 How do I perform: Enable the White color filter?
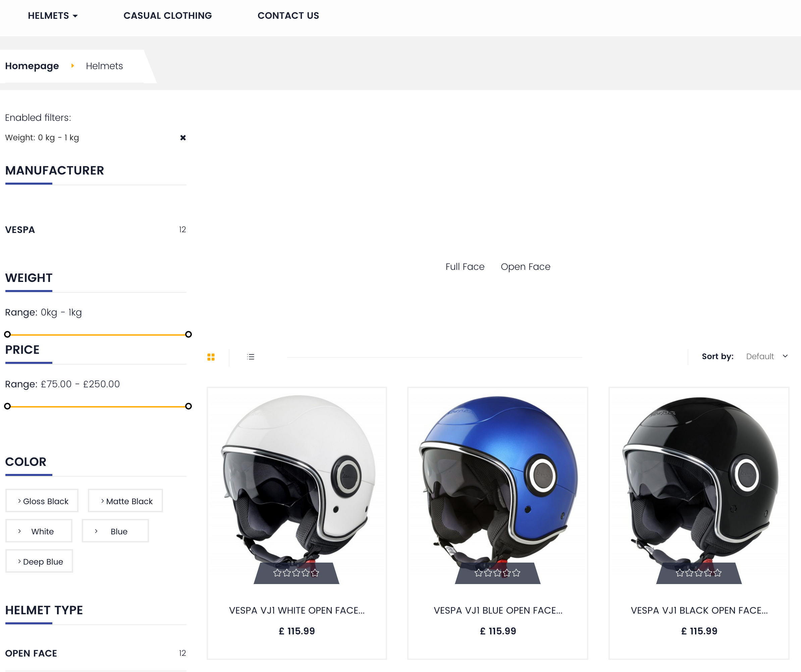[39, 531]
